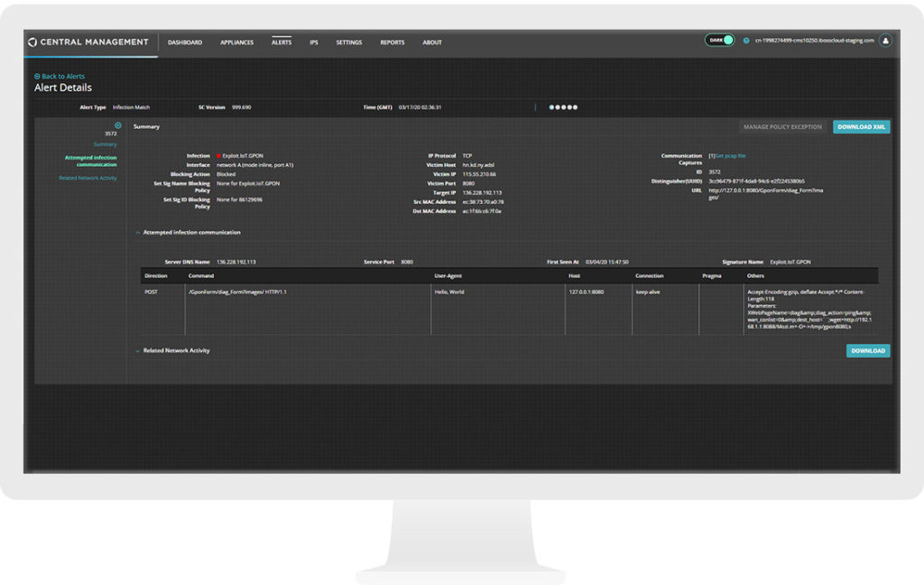Expand the Related Network Activity section

pyautogui.click(x=137, y=351)
